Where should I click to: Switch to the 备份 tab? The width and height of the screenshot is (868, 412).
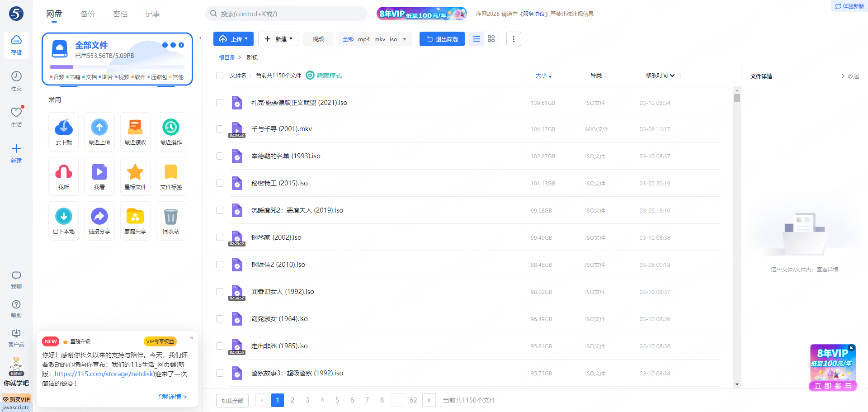[x=88, y=14]
